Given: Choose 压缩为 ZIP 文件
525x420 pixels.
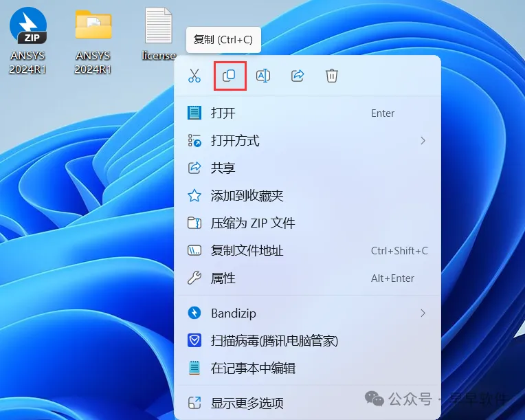Looking at the screenshot, I should pos(307,223).
